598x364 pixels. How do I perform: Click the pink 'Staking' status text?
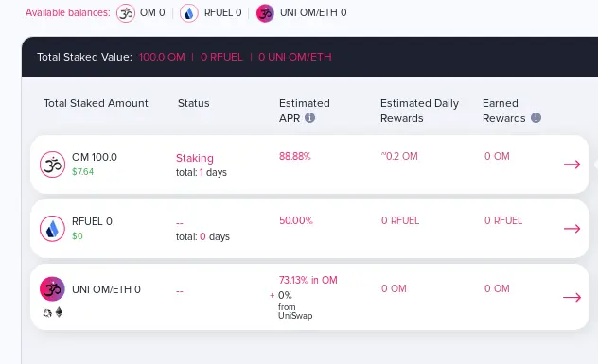195,158
